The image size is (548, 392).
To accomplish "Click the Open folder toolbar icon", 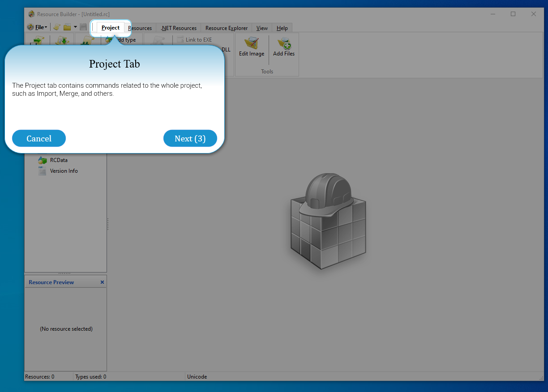I will pos(67,27).
